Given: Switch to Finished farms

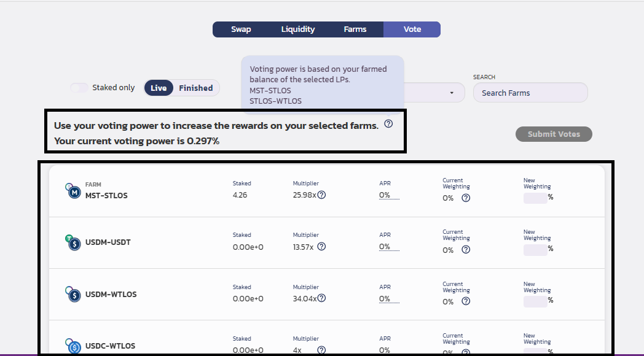Looking at the screenshot, I should coord(195,88).
